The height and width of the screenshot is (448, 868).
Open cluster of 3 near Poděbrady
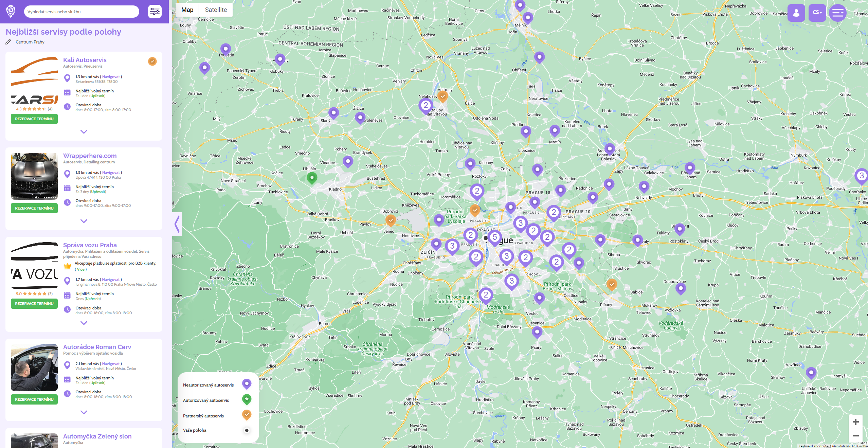click(861, 176)
